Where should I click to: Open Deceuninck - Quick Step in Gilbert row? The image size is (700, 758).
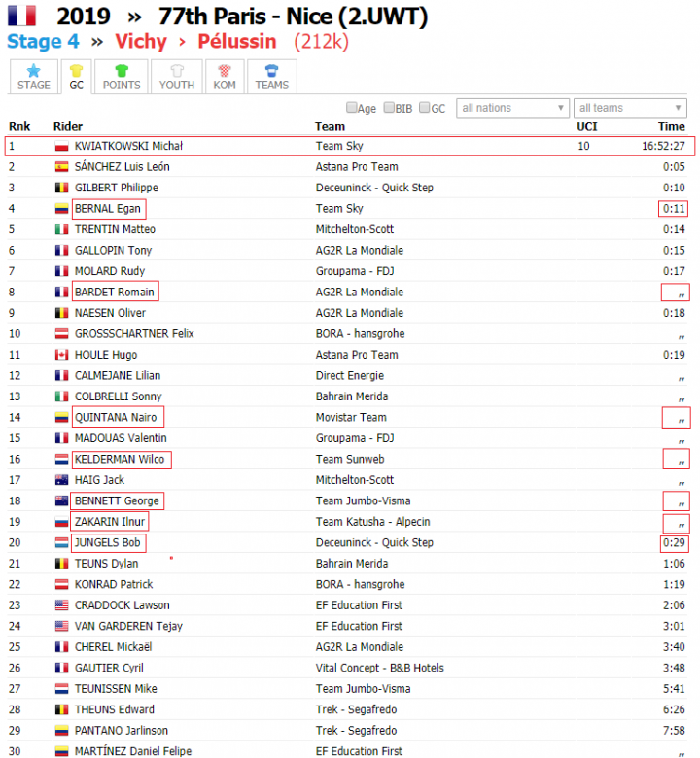374,188
